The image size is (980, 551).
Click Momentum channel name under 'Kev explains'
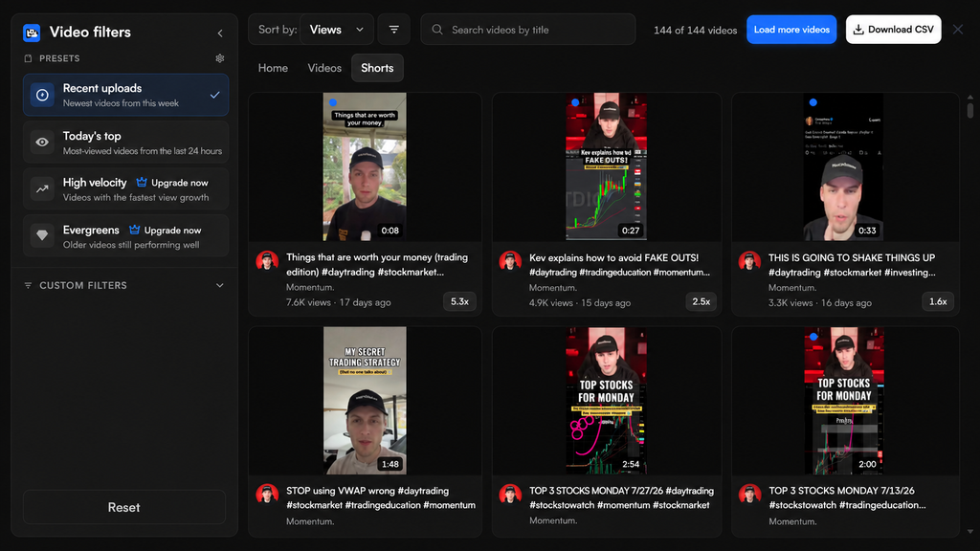click(553, 288)
